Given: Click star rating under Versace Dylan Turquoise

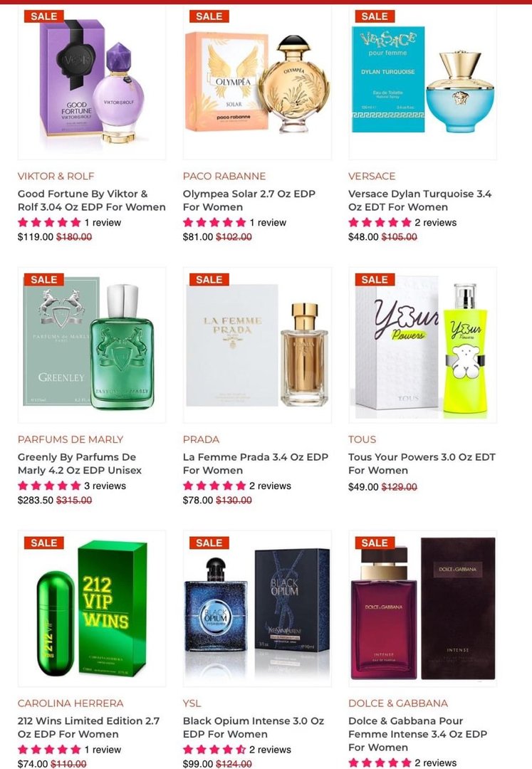Looking at the screenshot, I should pos(380,223).
